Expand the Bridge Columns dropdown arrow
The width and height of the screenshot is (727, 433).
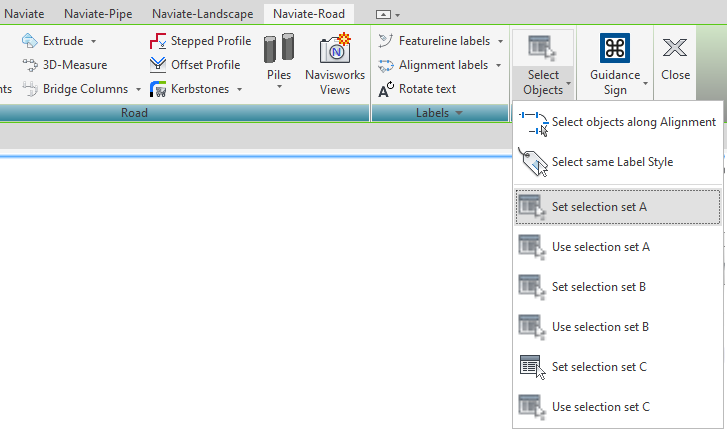[x=138, y=89]
